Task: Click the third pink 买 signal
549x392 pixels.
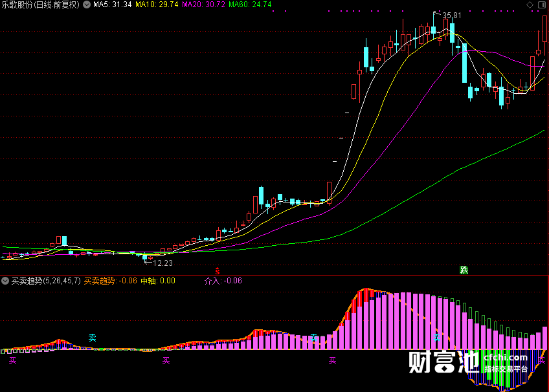Action: 332,360
